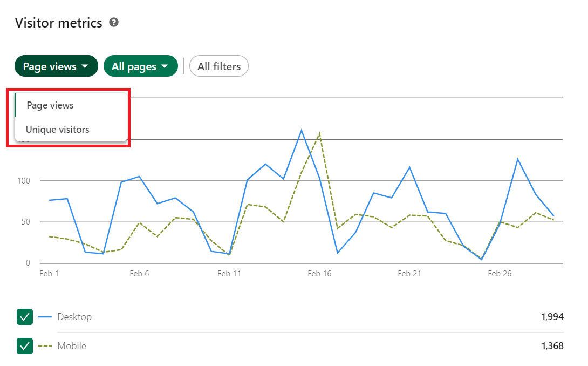The height and width of the screenshot is (366, 588).
Task: Click the green checkmark beside Mobile
Action: click(24, 346)
